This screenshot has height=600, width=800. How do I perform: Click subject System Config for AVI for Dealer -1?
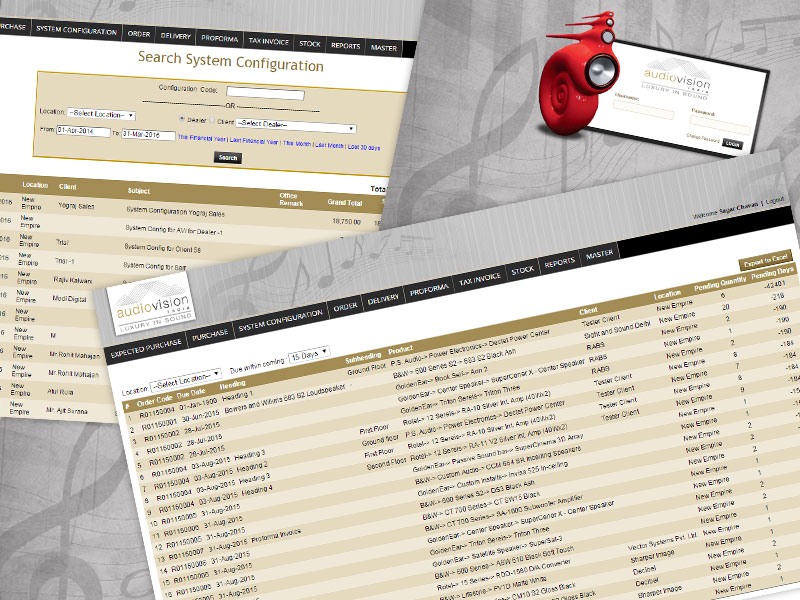point(173,230)
